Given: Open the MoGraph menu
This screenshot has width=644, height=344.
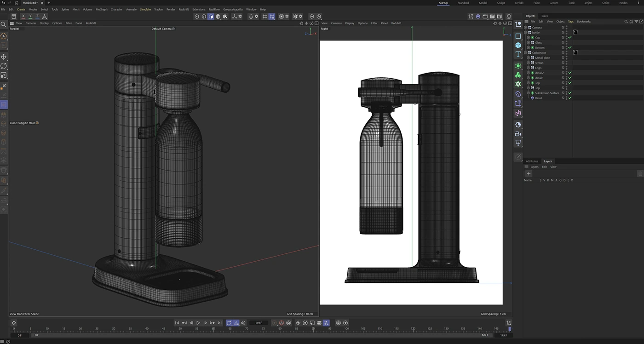Looking at the screenshot, I should [x=101, y=9].
